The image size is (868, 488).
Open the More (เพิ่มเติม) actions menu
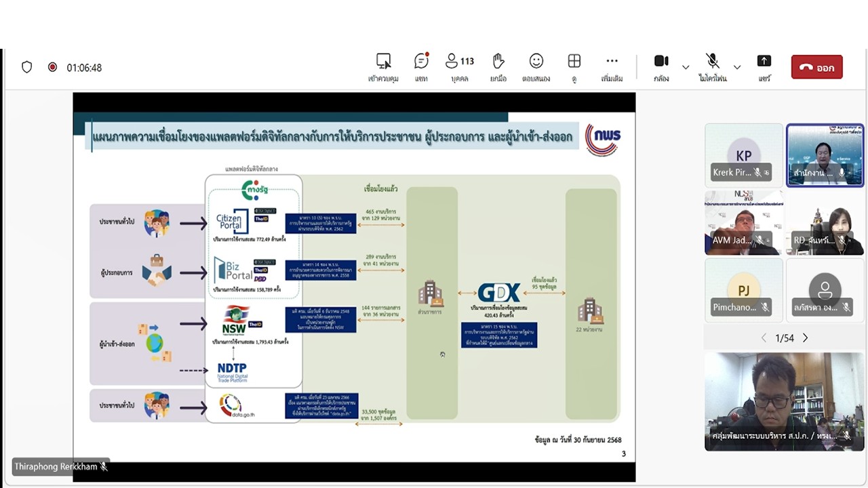pyautogui.click(x=612, y=67)
